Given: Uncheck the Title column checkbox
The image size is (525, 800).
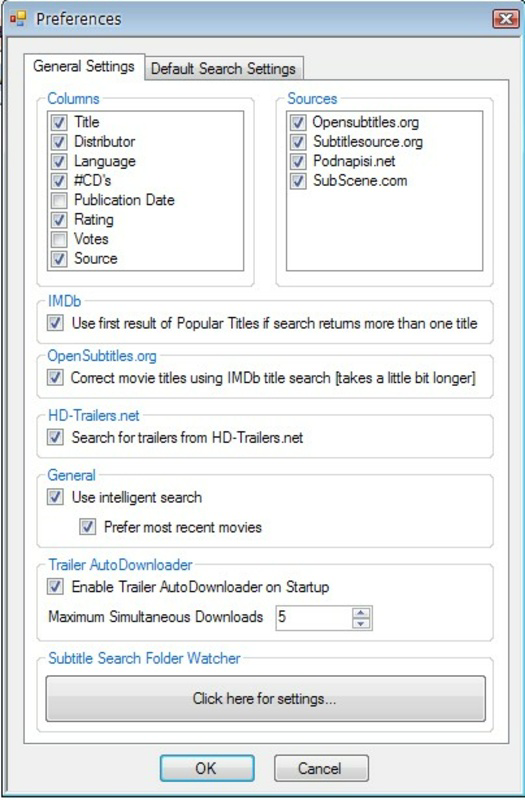Looking at the screenshot, I should [59, 122].
